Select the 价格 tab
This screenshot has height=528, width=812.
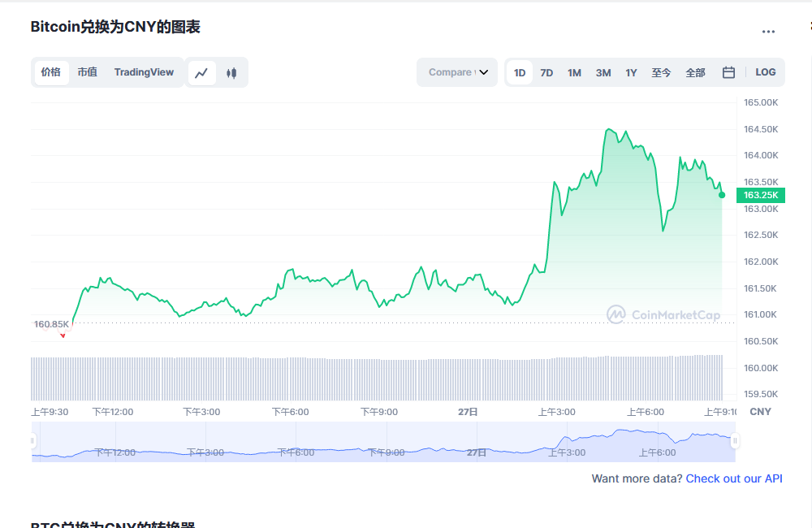pos(50,72)
